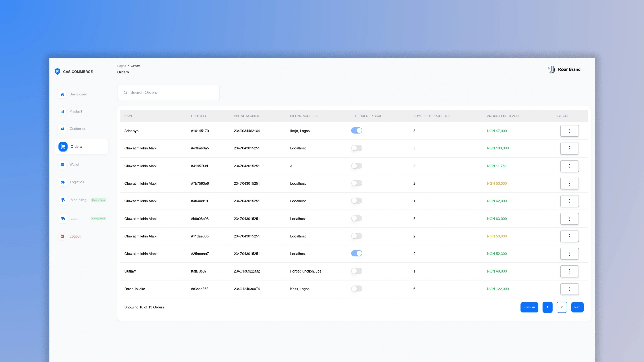Click the Pages breadcrumb link

(121, 66)
